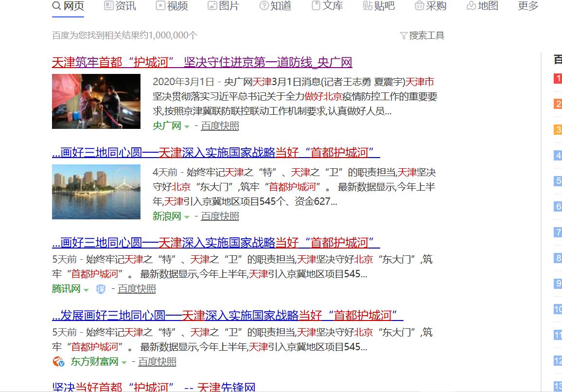Open 贴吧 via its icon

pyautogui.click(x=367, y=6)
